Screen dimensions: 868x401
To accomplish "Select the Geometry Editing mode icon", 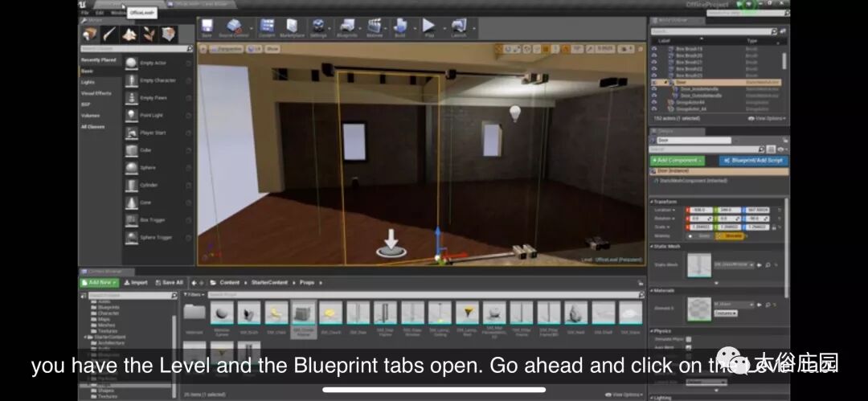I will (x=169, y=35).
